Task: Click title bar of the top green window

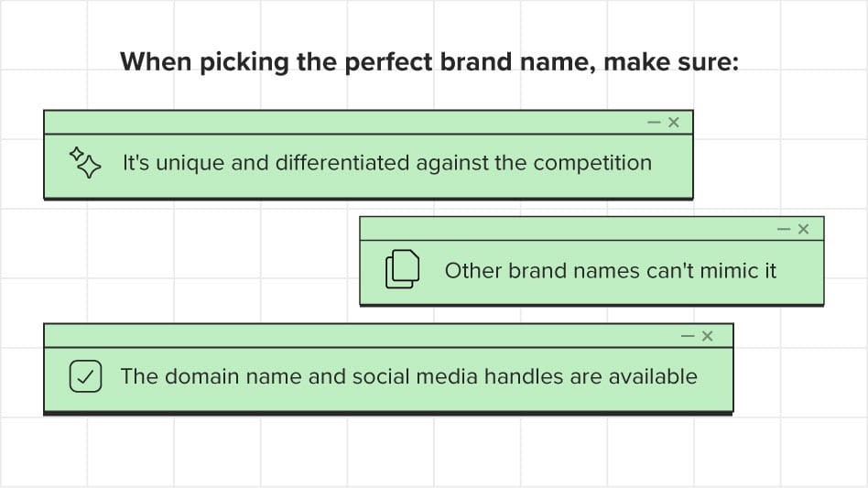Action: click(368, 123)
